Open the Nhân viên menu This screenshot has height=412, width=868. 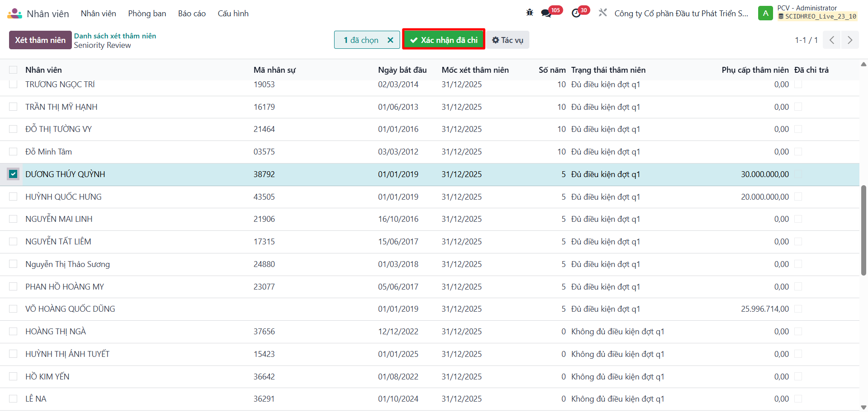98,14
